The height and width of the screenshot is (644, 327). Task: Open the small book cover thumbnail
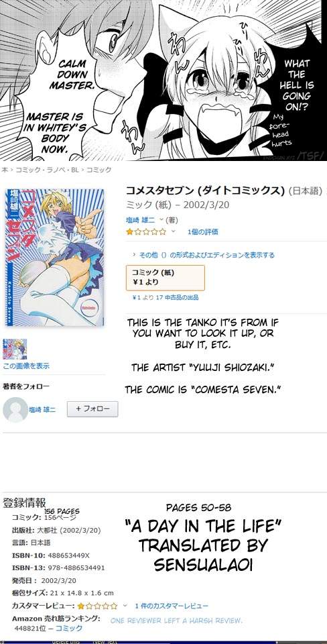(x=15, y=349)
